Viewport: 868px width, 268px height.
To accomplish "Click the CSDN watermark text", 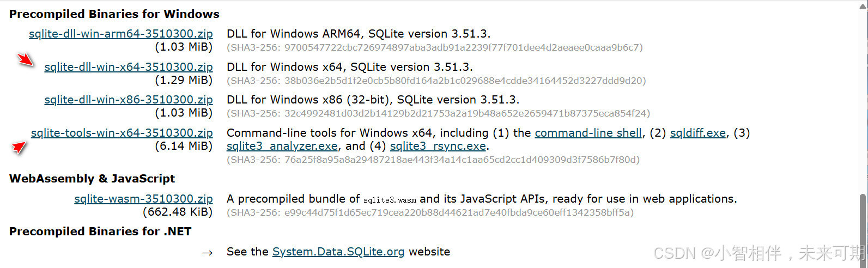I will click(759, 253).
